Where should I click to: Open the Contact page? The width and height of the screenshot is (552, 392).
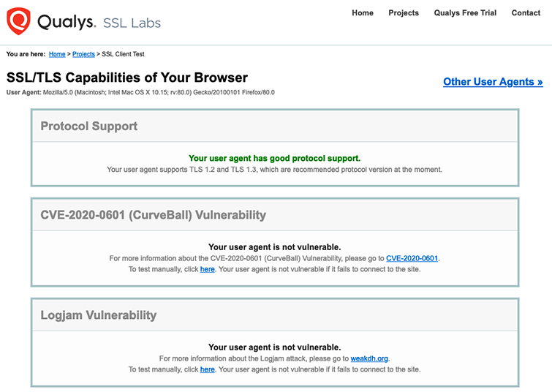click(526, 12)
